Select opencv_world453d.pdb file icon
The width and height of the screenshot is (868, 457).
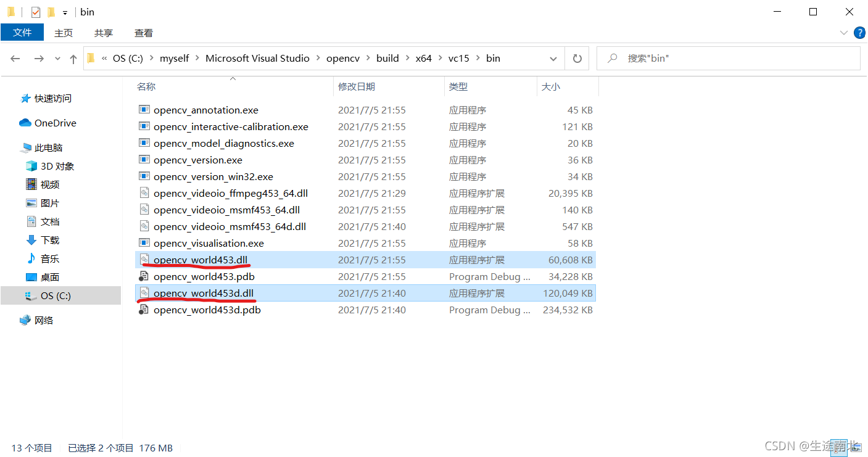(x=144, y=310)
